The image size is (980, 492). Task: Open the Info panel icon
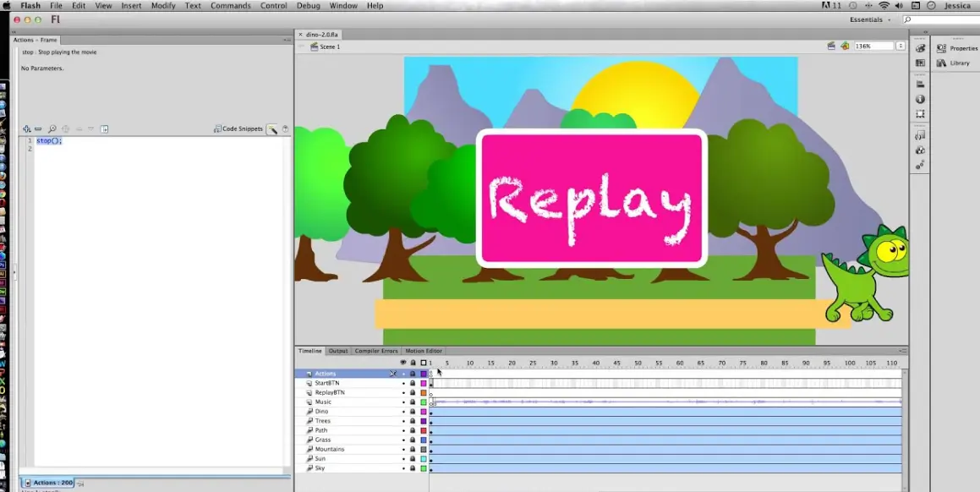point(920,99)
